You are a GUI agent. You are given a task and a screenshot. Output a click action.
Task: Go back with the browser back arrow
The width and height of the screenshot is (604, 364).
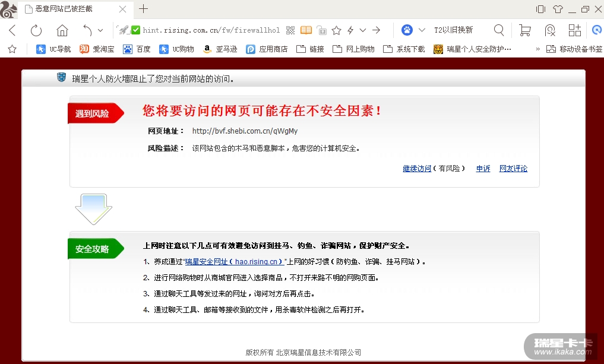pyautogui.click(x=12, y=30)
